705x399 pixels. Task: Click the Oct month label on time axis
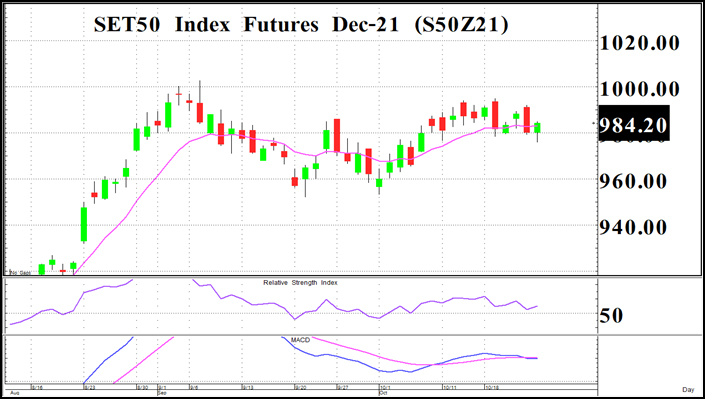[383, 393]
